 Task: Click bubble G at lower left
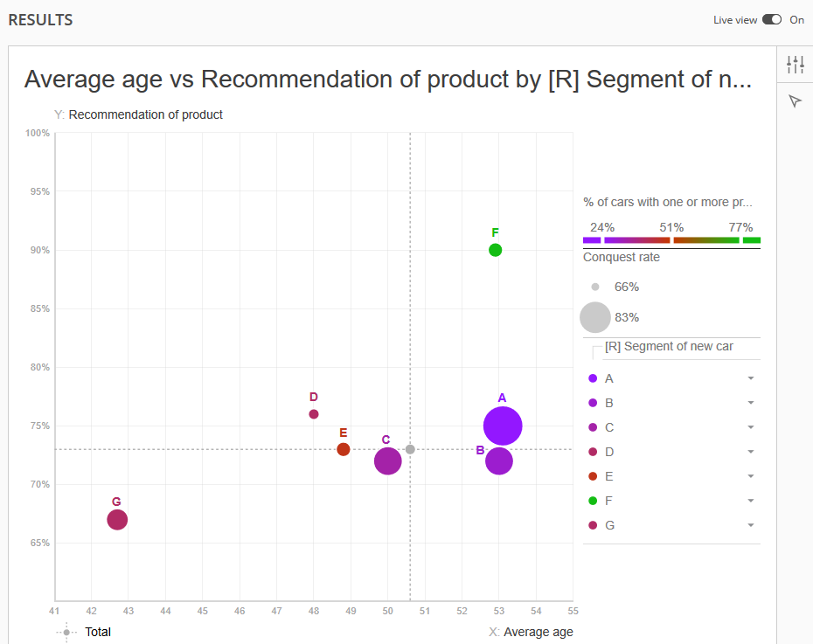click(x=117, y=520)
